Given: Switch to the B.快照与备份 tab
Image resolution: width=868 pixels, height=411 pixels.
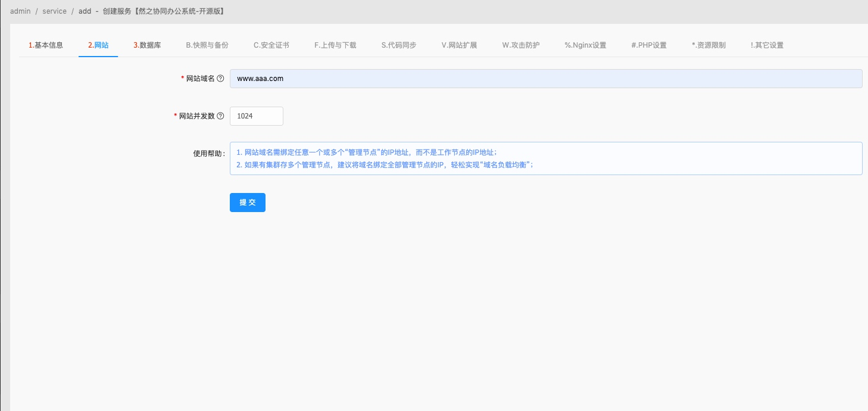Looking at the screenshot, I should (206, 45).
